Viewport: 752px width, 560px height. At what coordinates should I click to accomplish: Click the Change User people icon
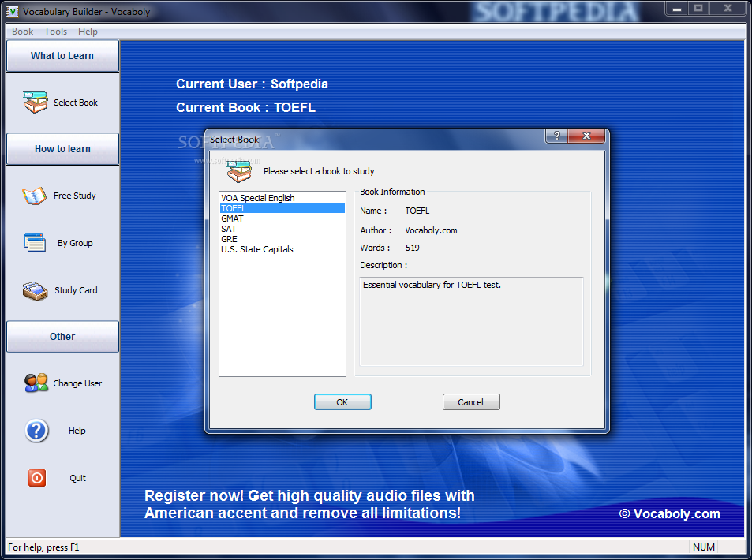pyautogui.click(x=36, y=383)
